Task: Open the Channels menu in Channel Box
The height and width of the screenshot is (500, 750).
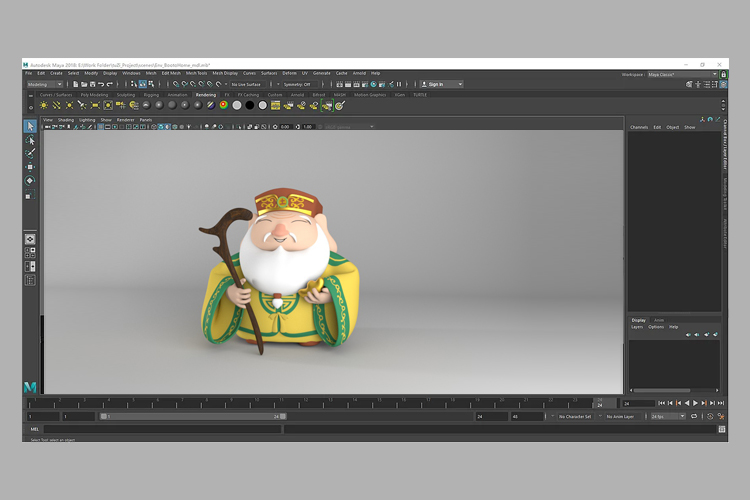Action: pyautogui.click(x=639, y=127)
